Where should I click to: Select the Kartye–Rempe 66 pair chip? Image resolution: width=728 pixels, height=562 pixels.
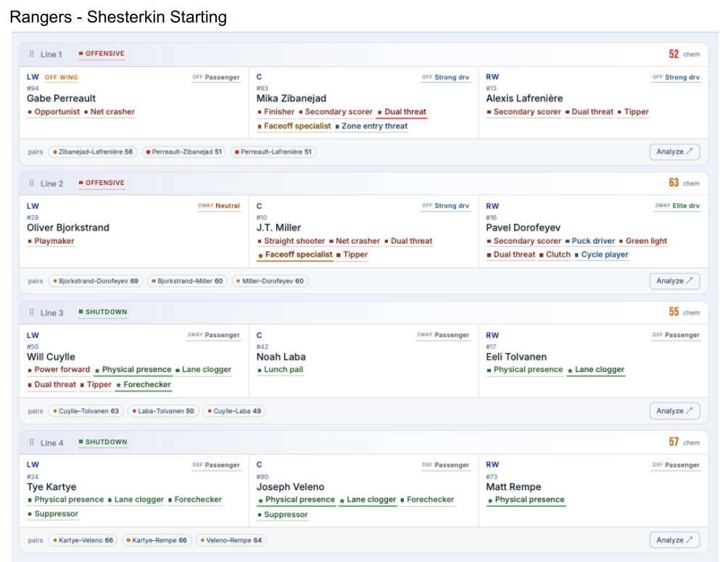tap(157, 540)
